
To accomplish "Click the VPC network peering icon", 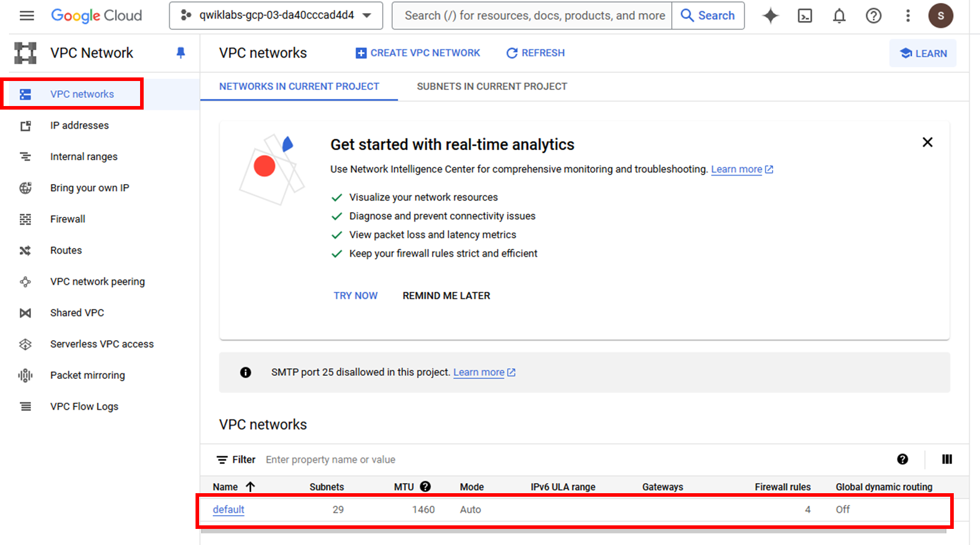I will 25,282.
